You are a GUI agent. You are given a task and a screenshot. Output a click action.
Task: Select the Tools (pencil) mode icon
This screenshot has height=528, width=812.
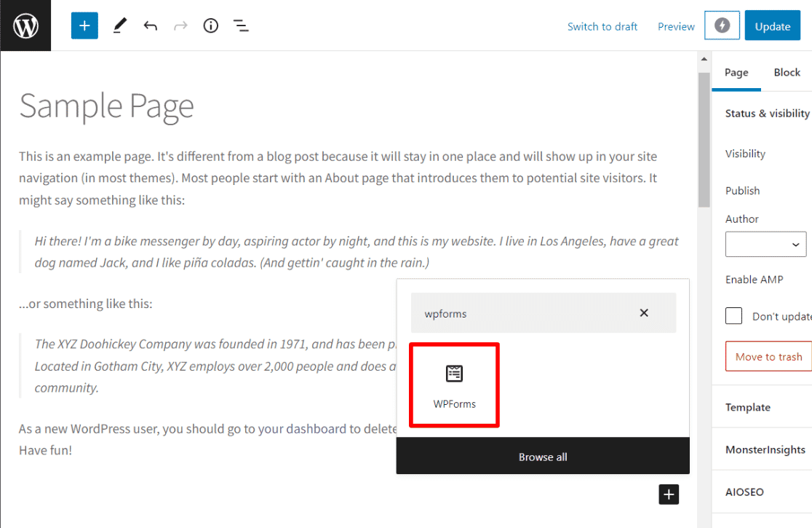[x=119, y=25]
